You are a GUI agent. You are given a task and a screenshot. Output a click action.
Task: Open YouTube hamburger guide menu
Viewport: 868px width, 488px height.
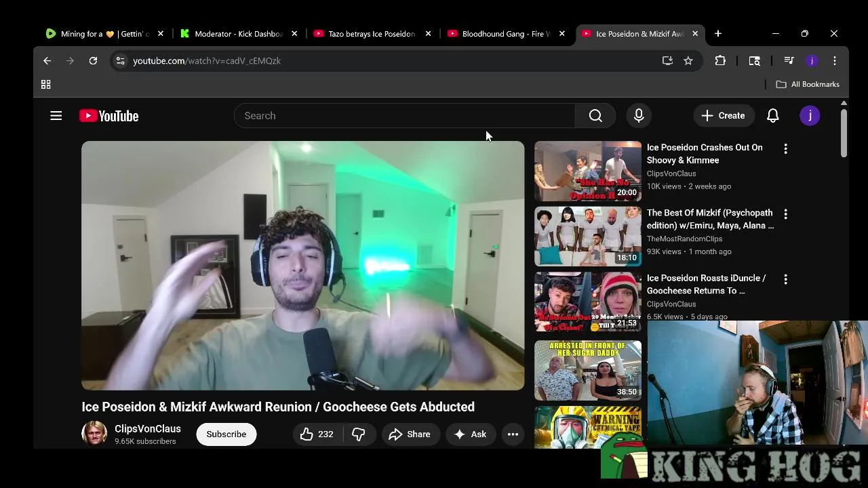point(56,116)
